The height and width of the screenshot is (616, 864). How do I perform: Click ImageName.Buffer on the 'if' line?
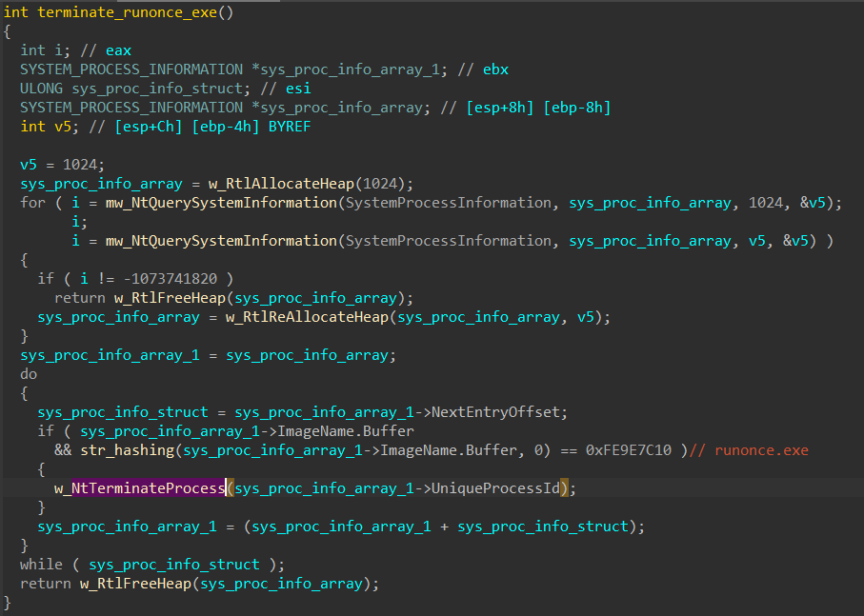(346, 431)
